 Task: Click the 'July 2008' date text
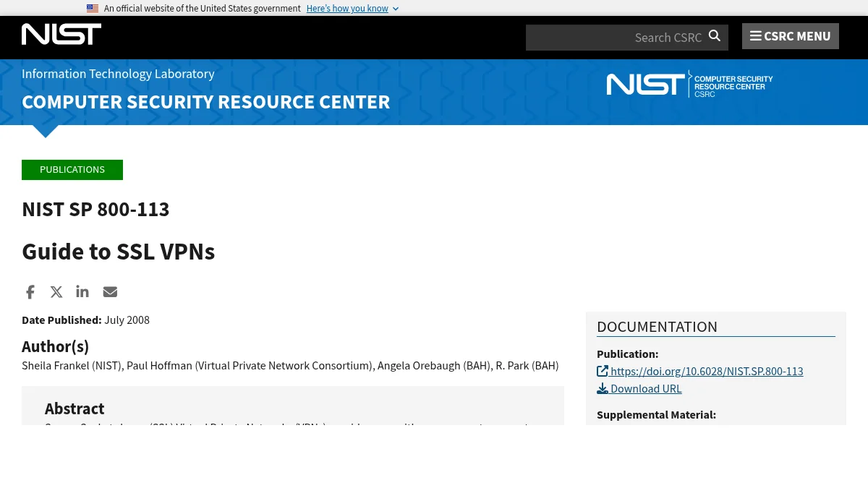[x=127, y=320]
